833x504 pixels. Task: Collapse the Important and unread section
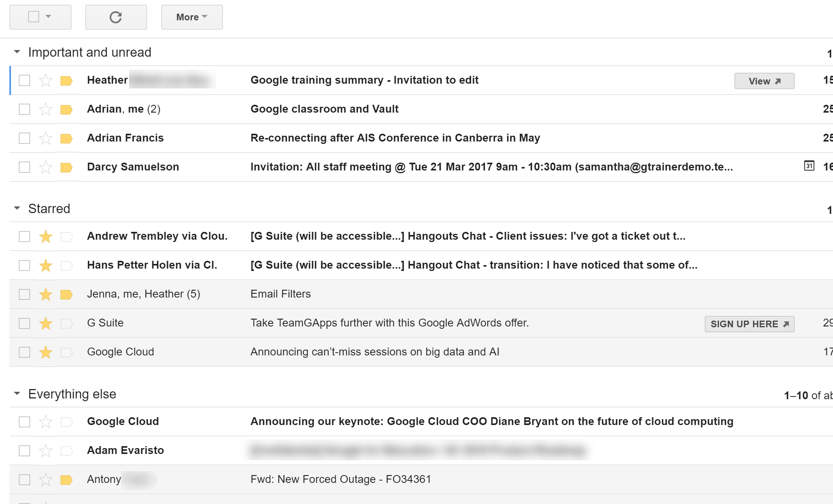[17, 52]
